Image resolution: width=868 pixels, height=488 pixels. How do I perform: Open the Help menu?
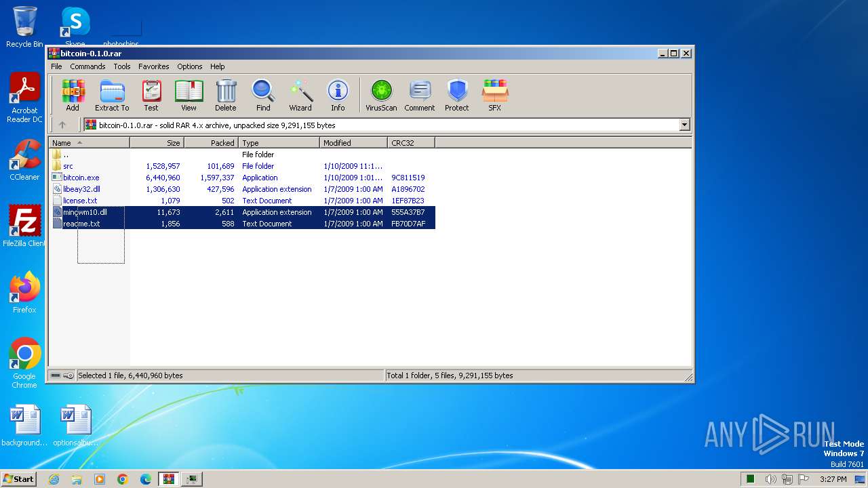[x=217, y=66]
